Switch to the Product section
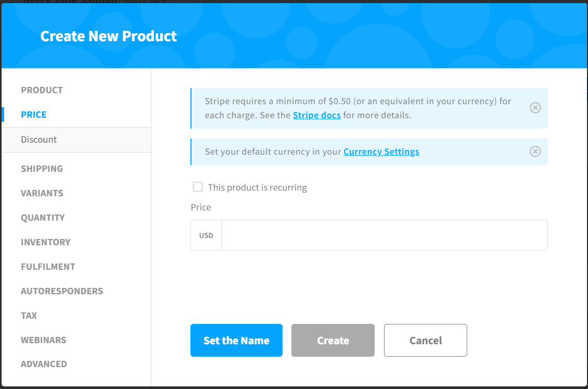 [42, 90]
